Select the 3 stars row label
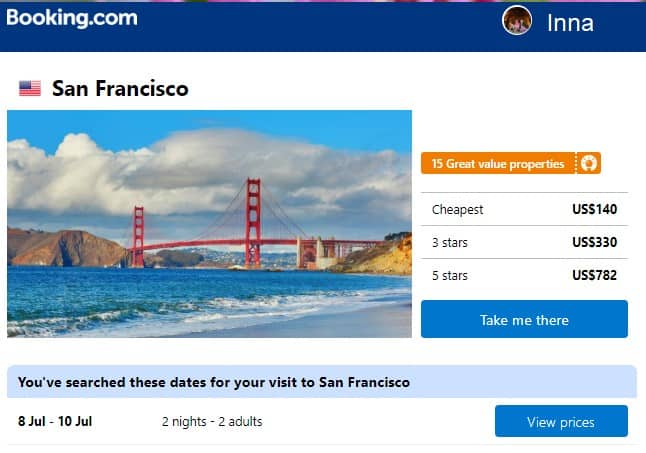 [x=450, y=243]
